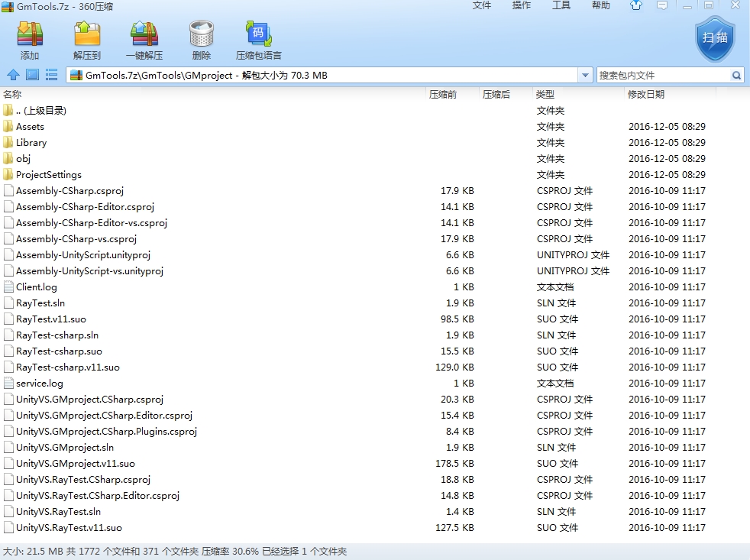Viewport: 750px width, 560px height.
Task: Click the 解压到 (Extract to) icon
Action: coord(87,36)
